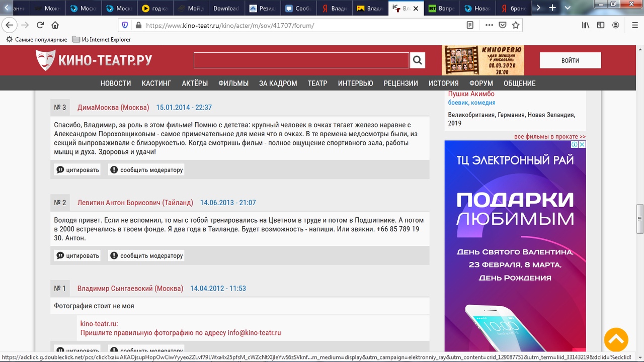Open the АКТЁРЫ menu section

point(195,83)
